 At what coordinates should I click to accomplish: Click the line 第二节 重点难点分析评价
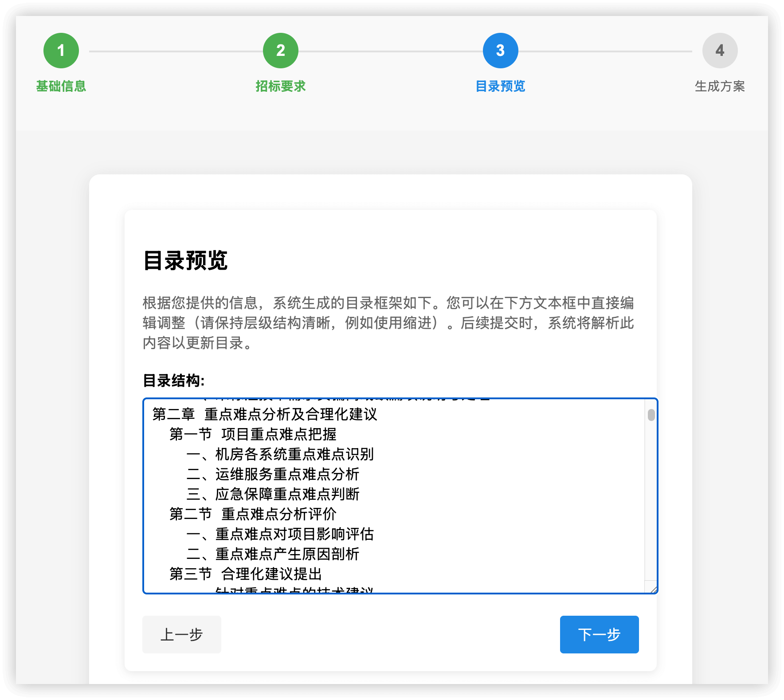click(x=253, y=514)
